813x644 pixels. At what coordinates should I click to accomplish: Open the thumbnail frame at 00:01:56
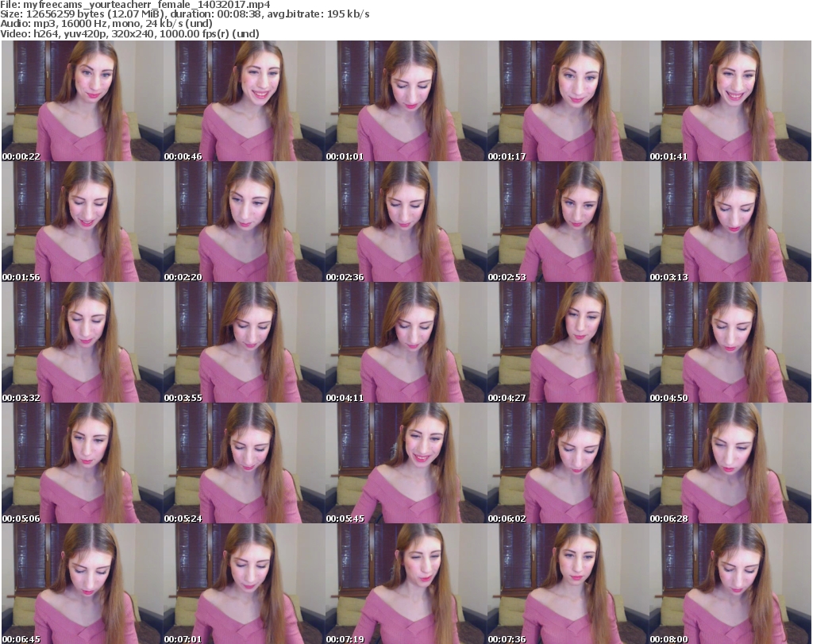tap(83, 222)
